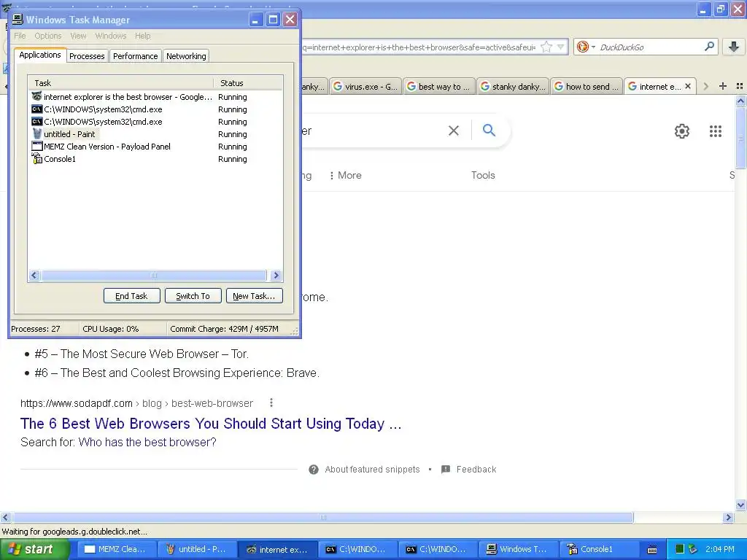Open Task Manager Windows menu
Viewport: 747px width, 560px height.
click(111, 36)
